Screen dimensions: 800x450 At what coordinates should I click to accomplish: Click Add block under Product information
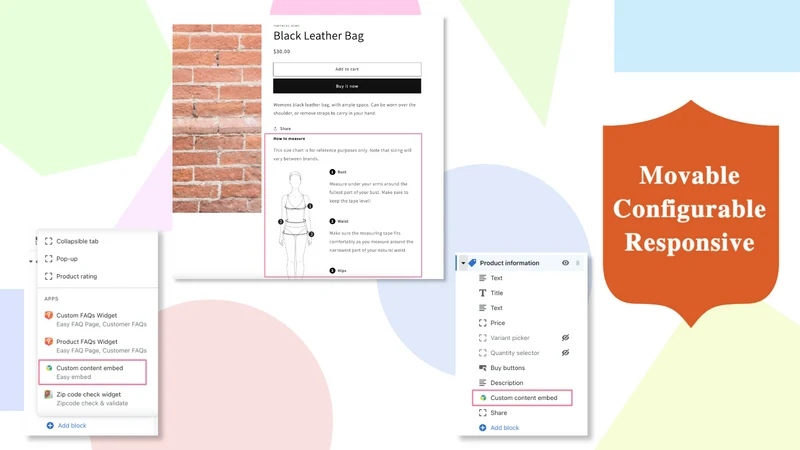(x=505, y=428)
